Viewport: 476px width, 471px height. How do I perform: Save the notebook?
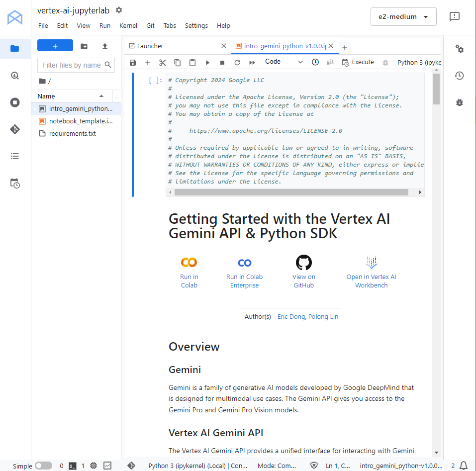[x=133, y=63]
